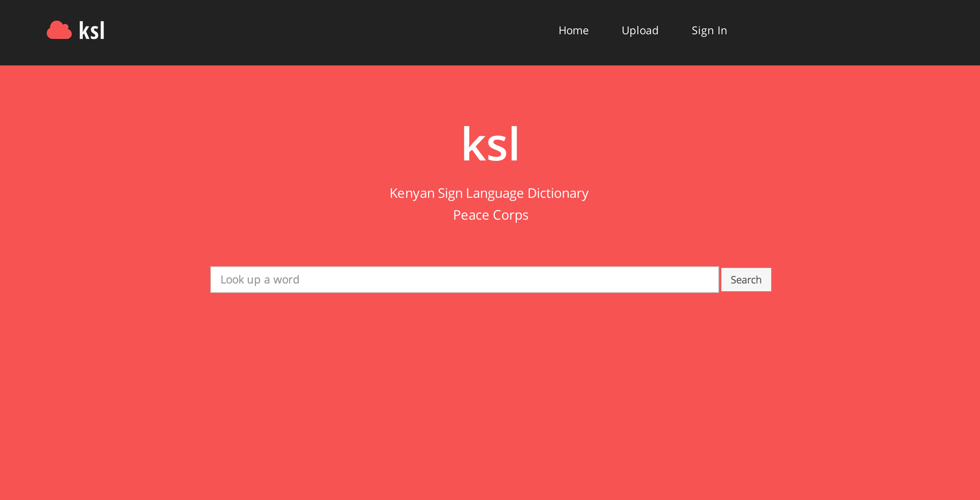Click the cloud icon beside ksl
980x500 pixels.
pyautogui.click(x=59, y=30)
